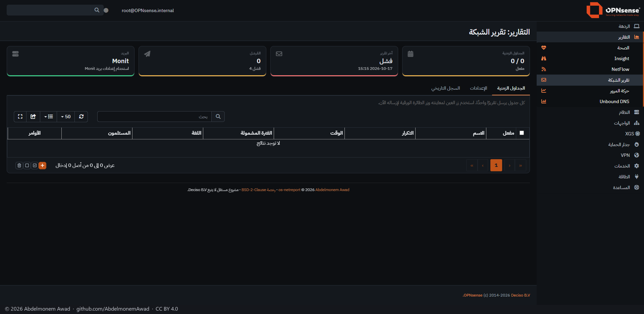Expand the جدار الحماية sidebar menu
644x314 pixels.
[590, 144]
